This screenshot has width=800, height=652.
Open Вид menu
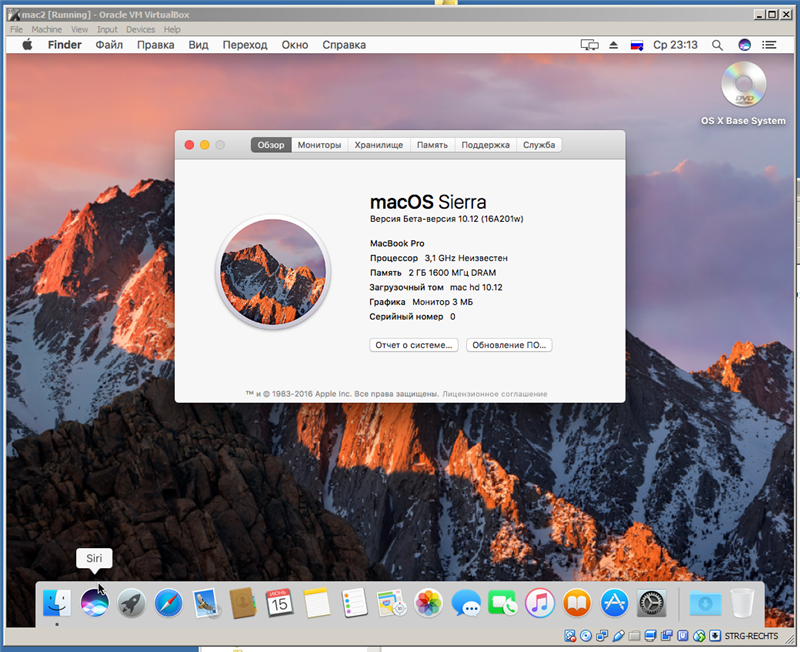[x=198, y=45]
